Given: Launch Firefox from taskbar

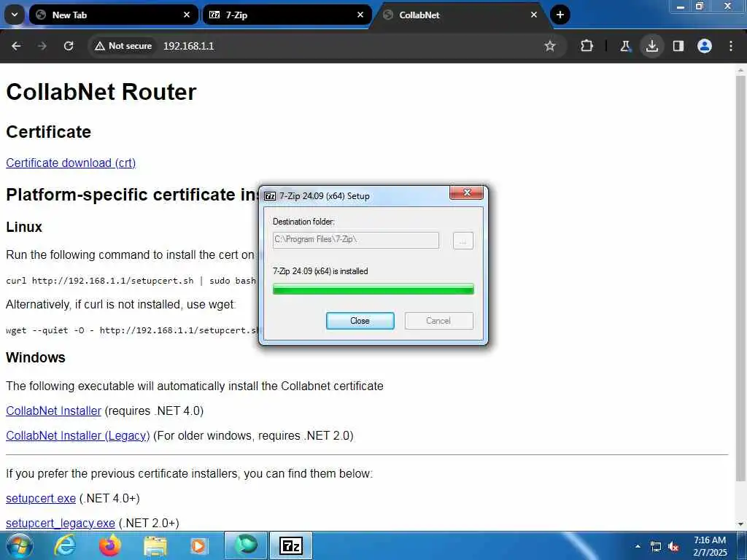Looking at the screenshot, I should pyautogui.click(x=110, y=545).
